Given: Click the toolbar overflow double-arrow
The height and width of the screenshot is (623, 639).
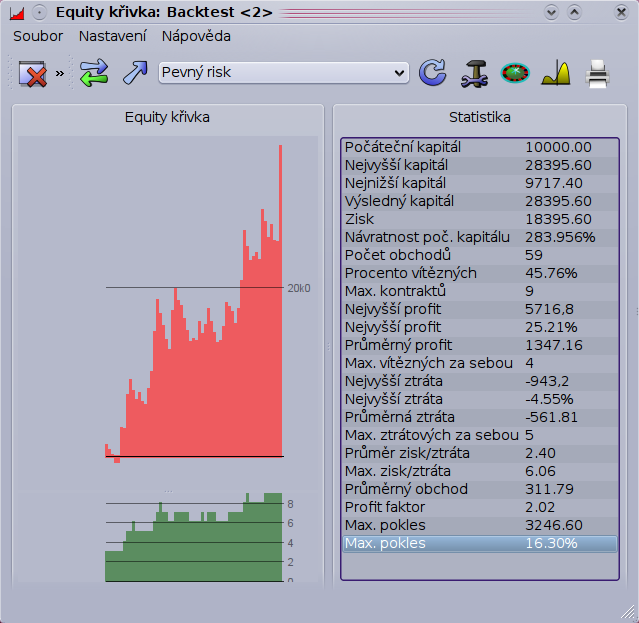Looking at the screenshot, I should (x=60, y=73).
